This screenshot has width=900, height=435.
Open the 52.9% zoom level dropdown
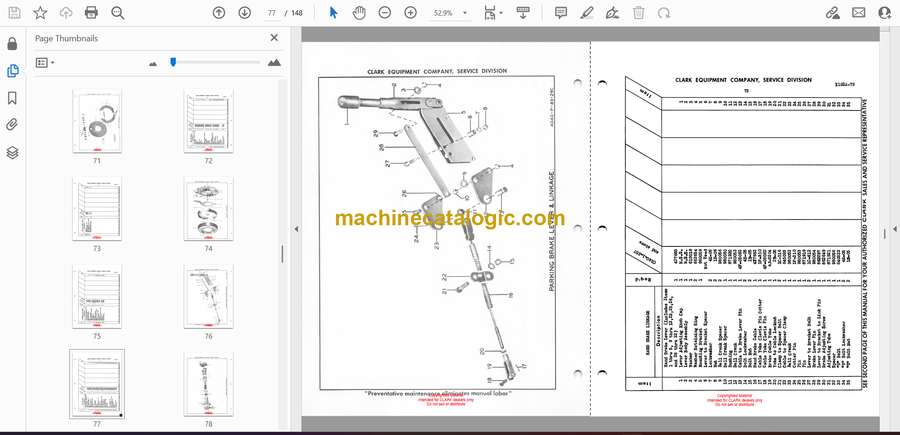(450, 13)
